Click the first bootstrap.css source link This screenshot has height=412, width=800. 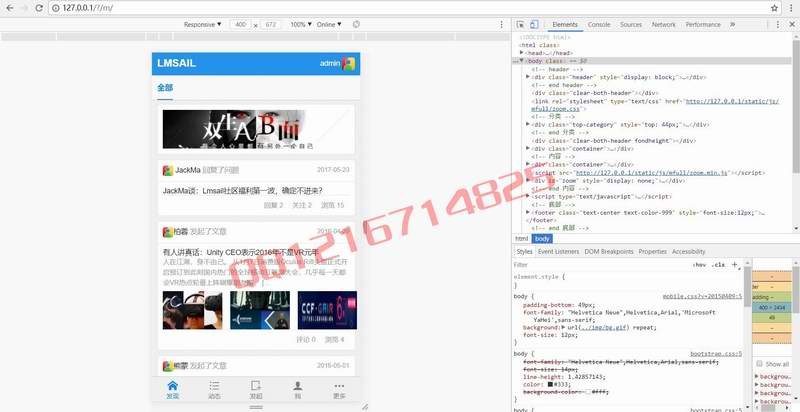[716, 353]
